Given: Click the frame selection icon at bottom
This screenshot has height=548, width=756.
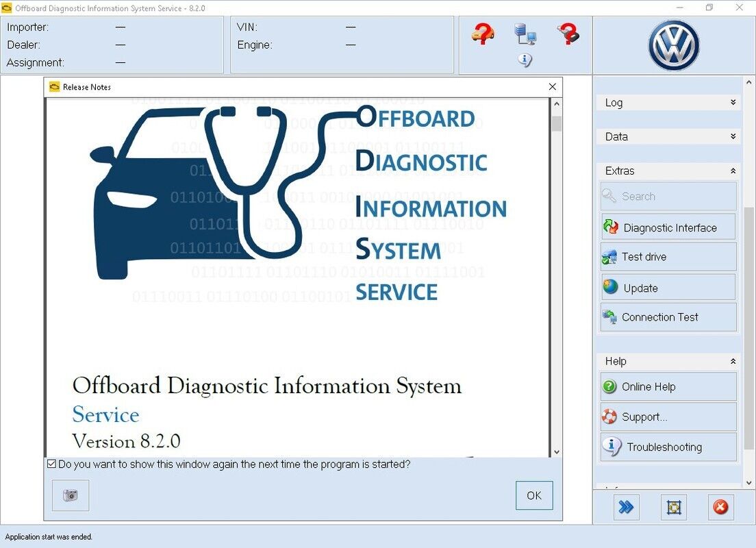Looking at the screenshot, I should click(x=674, y=508).
